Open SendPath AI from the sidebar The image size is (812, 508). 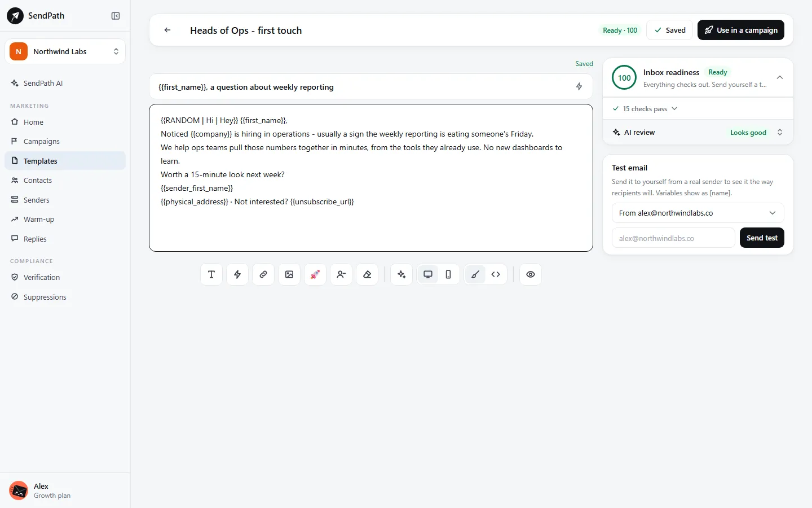tap(65, 83)
